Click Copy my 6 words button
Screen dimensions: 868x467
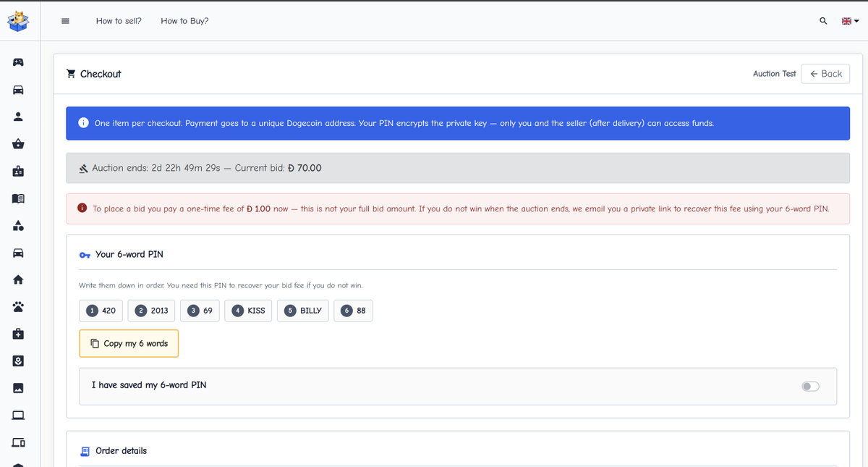pos(129,344)
